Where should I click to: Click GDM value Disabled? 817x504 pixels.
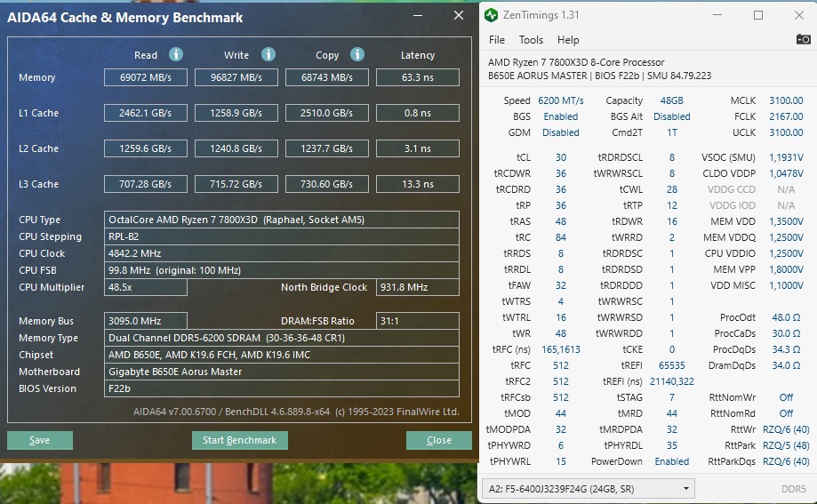point(561,132)
